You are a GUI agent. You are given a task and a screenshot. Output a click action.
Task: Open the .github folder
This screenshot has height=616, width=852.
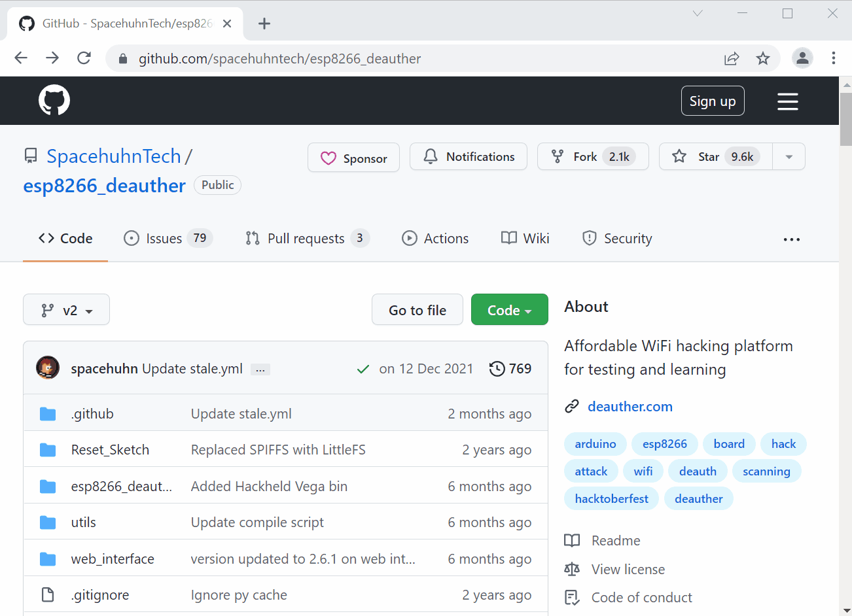pos(92,414)
